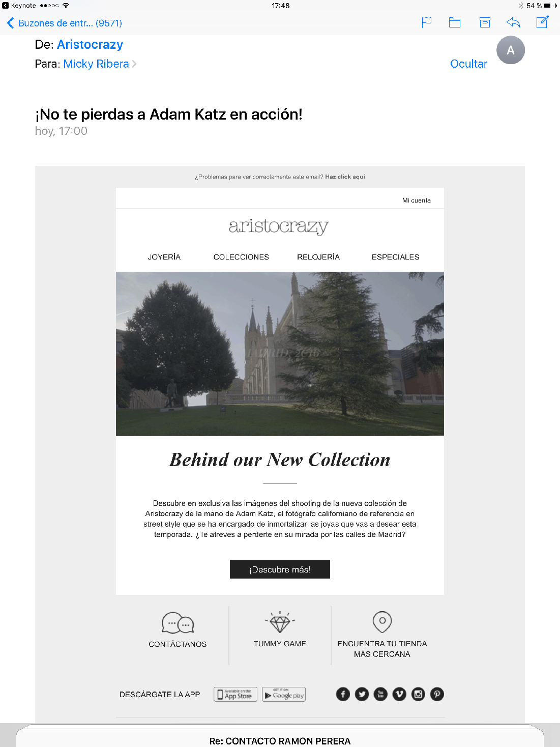Open the Mi cuenta link
This screenshot has height=747, width=560.
click(x=417, y=200)
